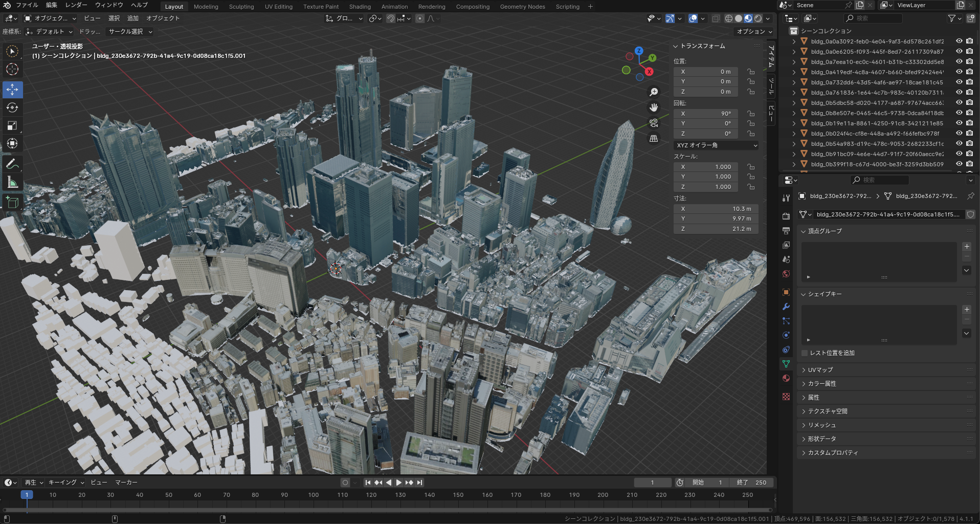Select the Scale tool in the toolbar
Screen dimensions: 980x524
click(x=12, y=125)
